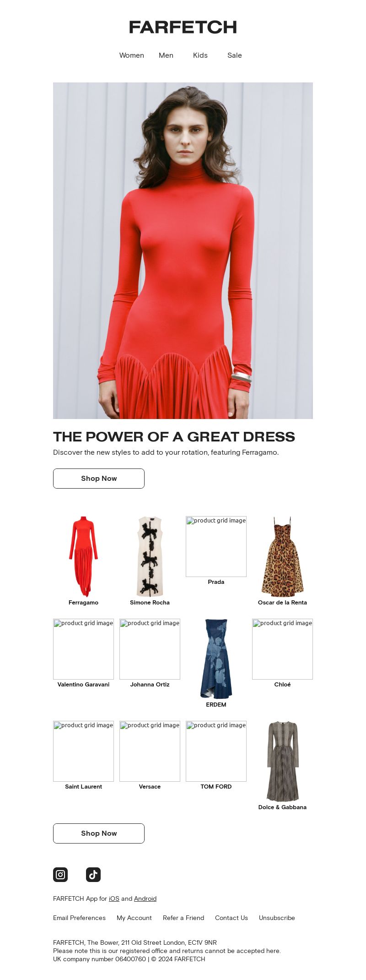Select the Simone Rocha dress image
The image size is (366, 980).
pyautogui.click(x=150, y=557)
